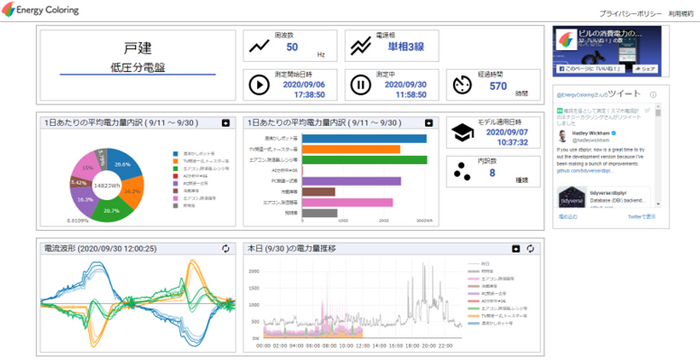Open the プライバシーポリシー link
The image size is (700, 360).
pos(630,14)
